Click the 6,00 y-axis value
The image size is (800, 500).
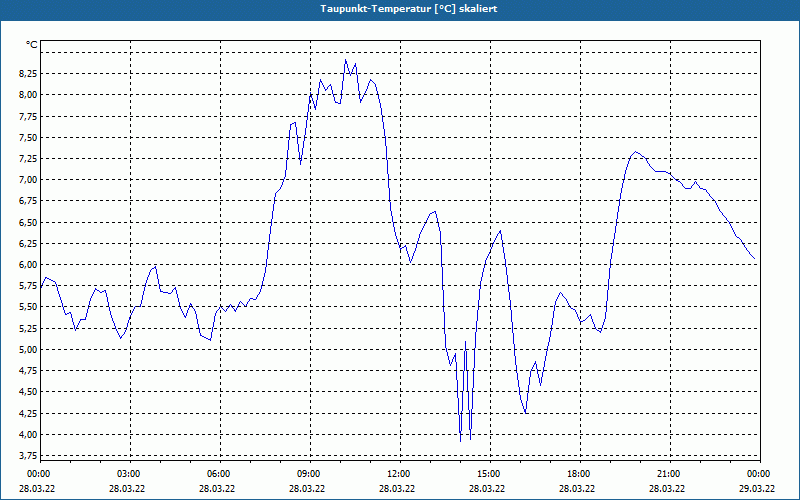[28, 264]
